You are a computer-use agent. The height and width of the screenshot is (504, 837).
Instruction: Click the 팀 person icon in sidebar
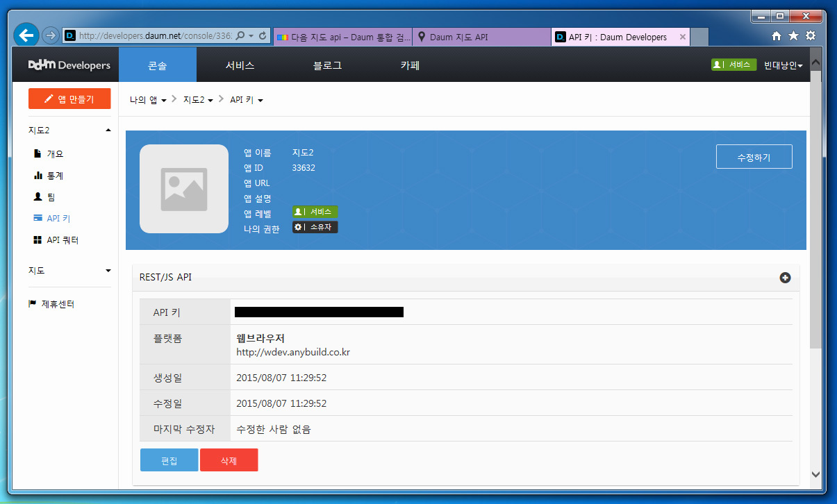tap(36, 196)
